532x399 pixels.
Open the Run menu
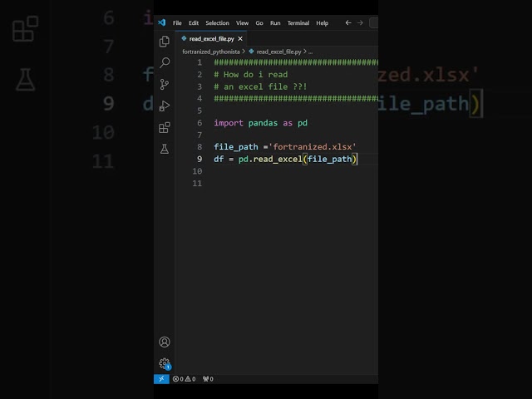coord(275,23)
